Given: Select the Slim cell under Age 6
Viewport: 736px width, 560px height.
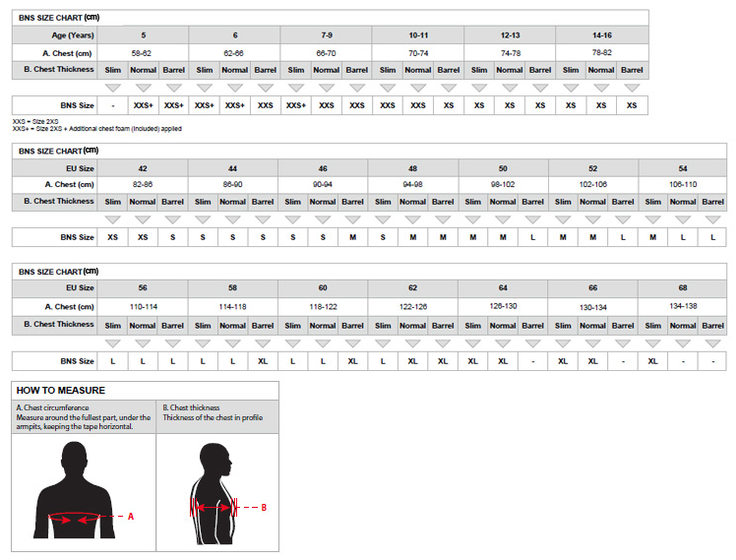Looking at the screenshot, I should 204,70.
